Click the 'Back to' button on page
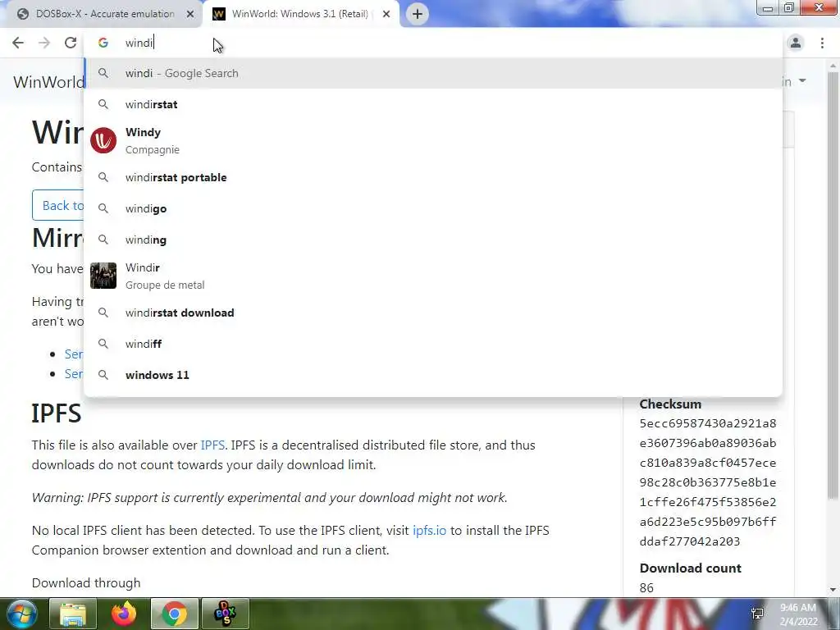840x630 pixels. [58, 205]
